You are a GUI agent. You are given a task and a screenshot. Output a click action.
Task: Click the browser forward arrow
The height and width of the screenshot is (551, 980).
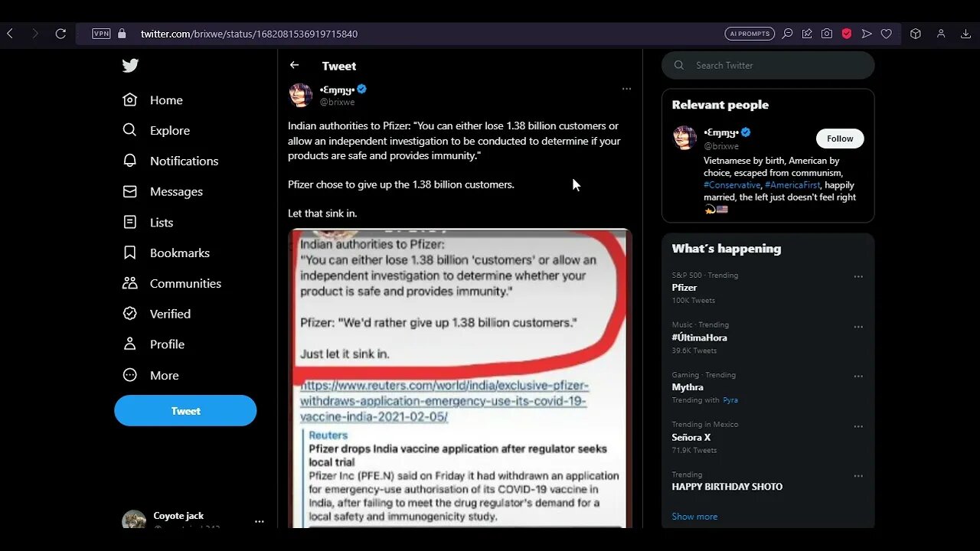pyautogui.click(x=34, y=34)
